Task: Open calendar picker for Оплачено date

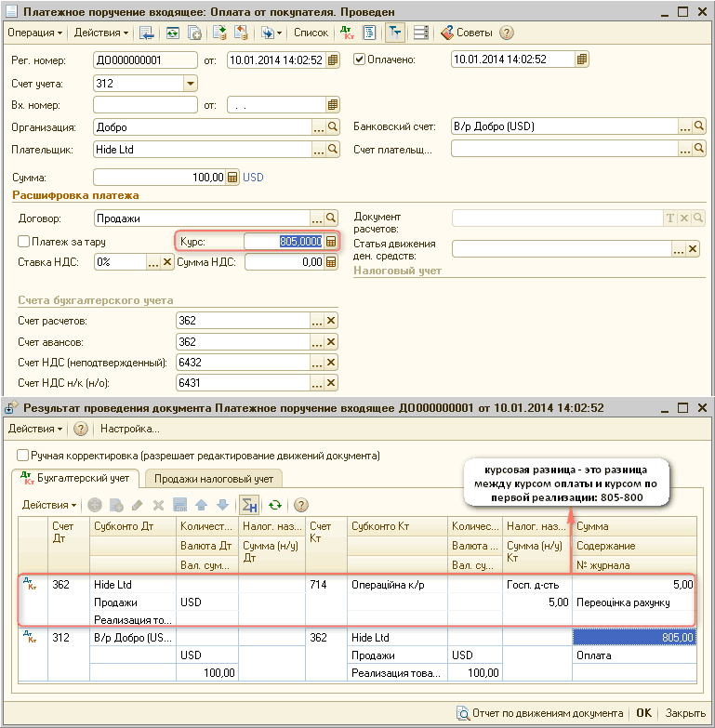Action: click(x=582, y=60)
